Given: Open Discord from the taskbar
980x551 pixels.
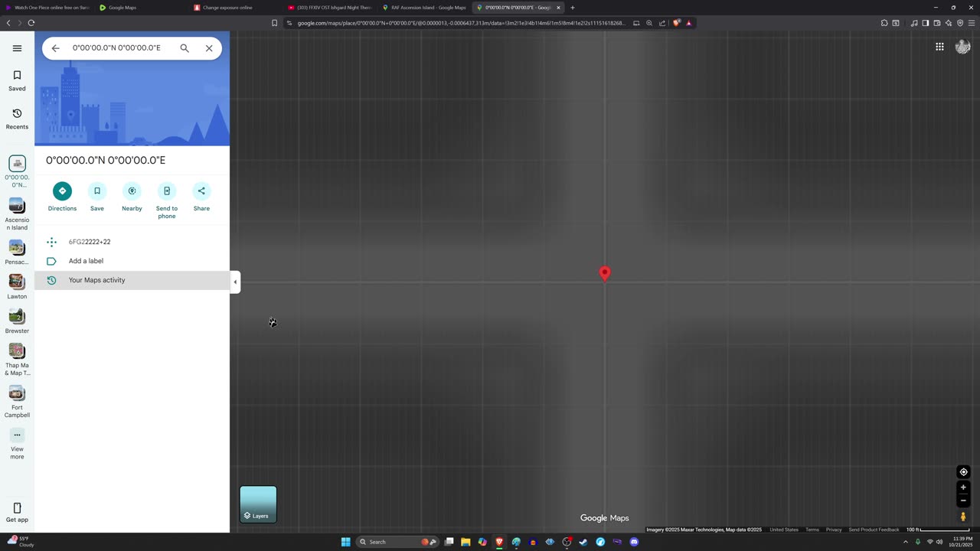Looking at the screenshot, I should click(634, 542).
